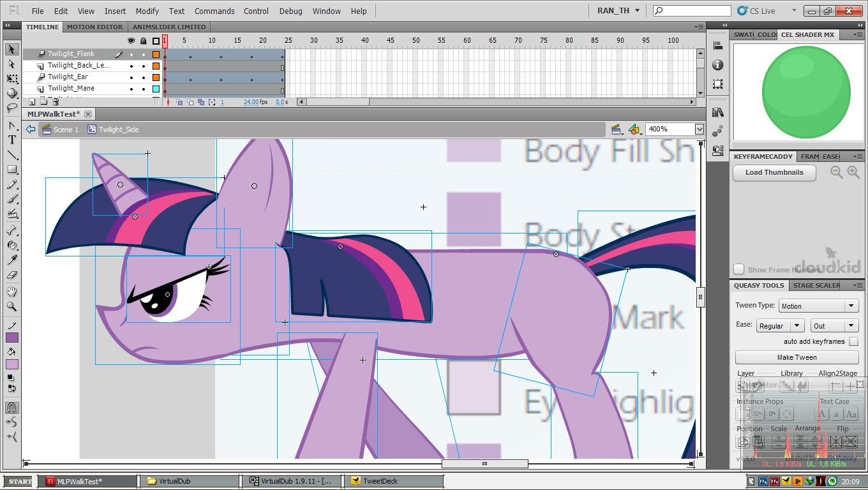Screen dimensions: 868x490
Task: Open the Ease Regular dropdown
Action: coord(780,326)
